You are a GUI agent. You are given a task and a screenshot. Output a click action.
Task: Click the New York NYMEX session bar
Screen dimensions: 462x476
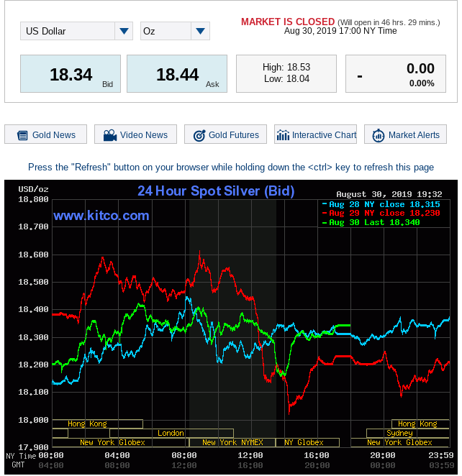click(232, 442)
